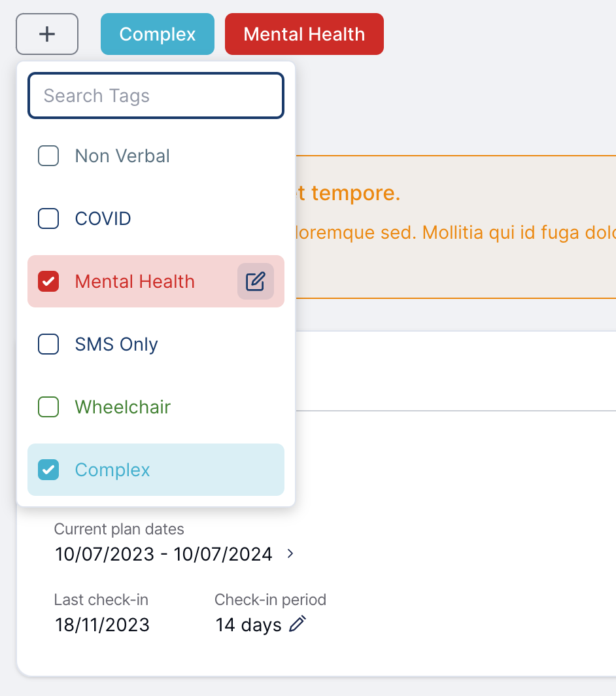Image resolution: width=616 pixels, height=696 pixels.
Task: Click the Search Tags input field
Action: 156,96
